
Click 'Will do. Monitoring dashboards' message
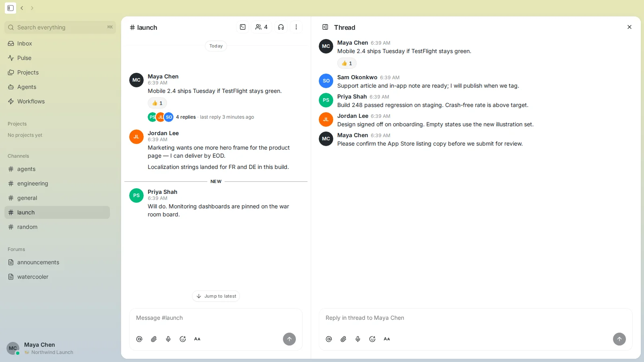pos(219,210)
